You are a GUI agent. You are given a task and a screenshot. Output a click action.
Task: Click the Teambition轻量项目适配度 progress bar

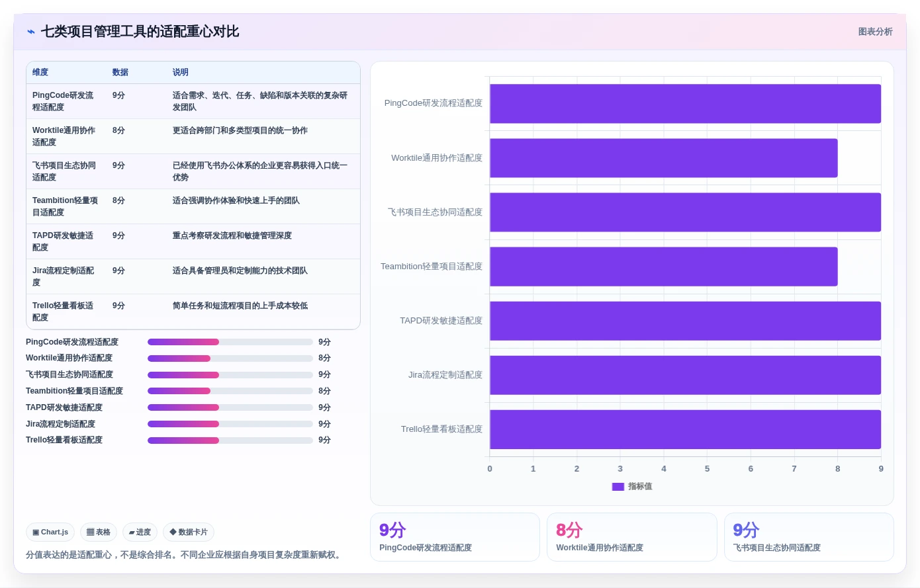[230, 391]
